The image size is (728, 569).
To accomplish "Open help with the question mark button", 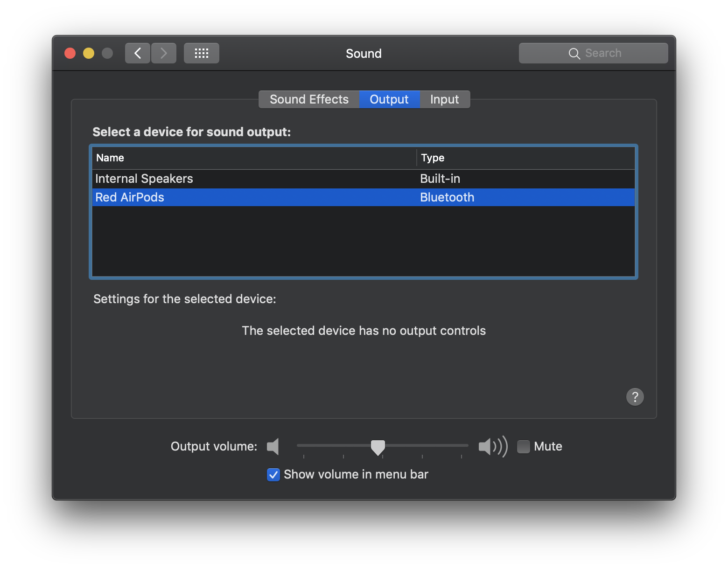I will (635, 397).
